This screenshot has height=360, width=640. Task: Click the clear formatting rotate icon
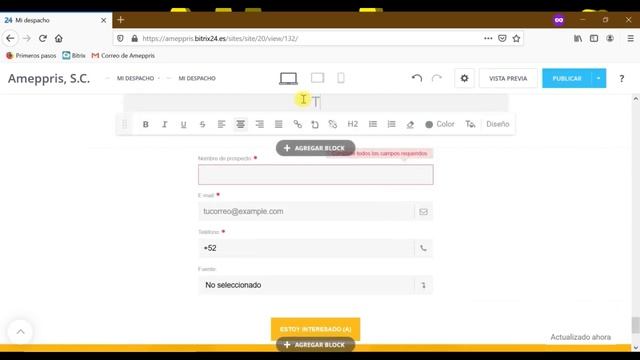coord(315,124)
